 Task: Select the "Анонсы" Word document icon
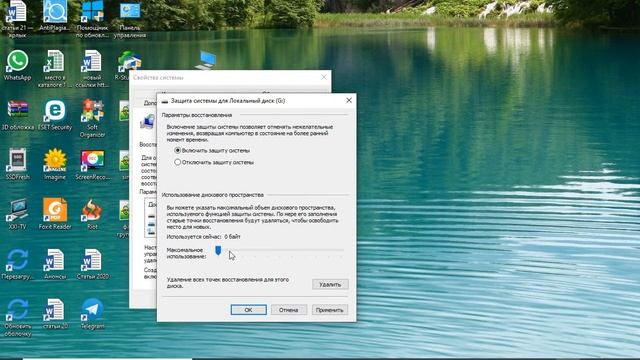55,264
